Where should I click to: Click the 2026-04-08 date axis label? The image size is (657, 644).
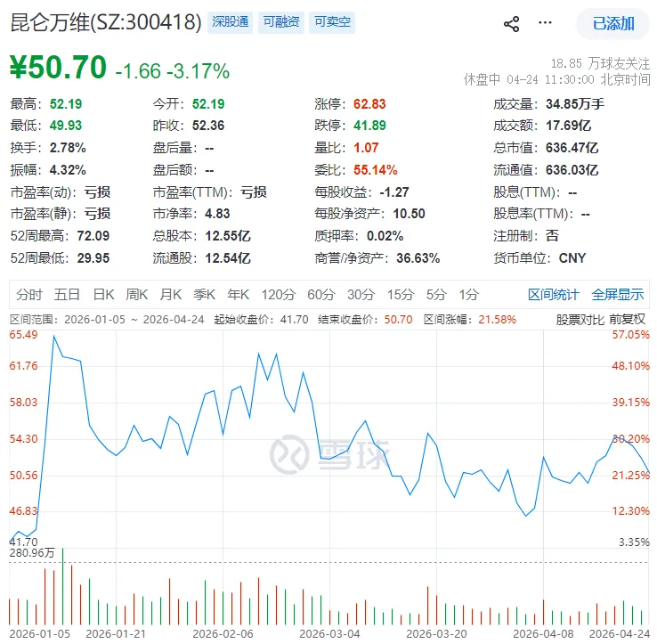tap(543, 634)
